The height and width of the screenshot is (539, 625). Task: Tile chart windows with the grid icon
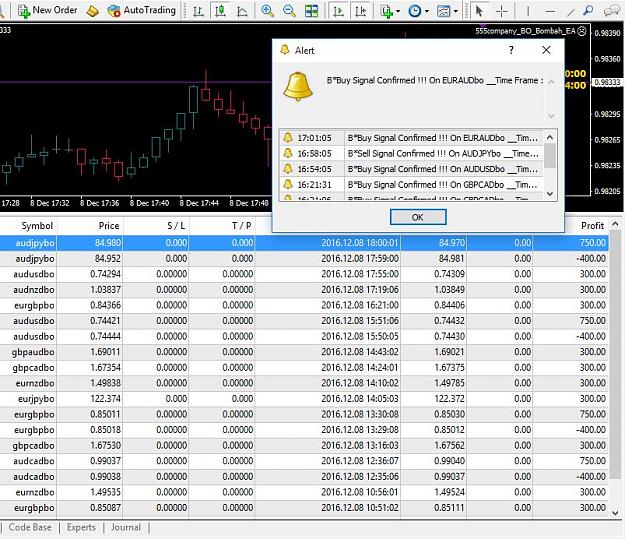[311, 11]
